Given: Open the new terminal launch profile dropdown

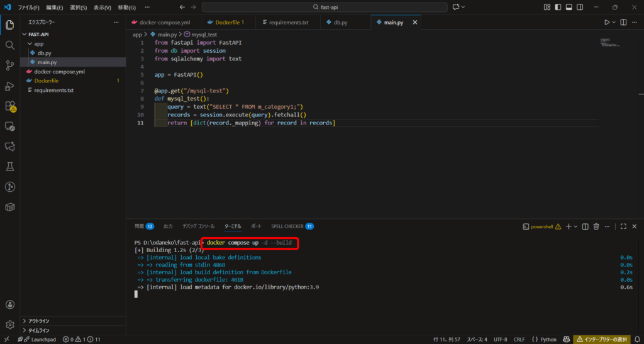Looking at the screenshot, I should (576, 226).
